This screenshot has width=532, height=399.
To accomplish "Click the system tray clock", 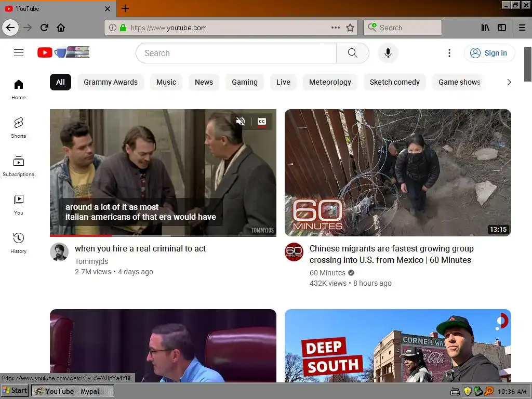I will point(512,392).
